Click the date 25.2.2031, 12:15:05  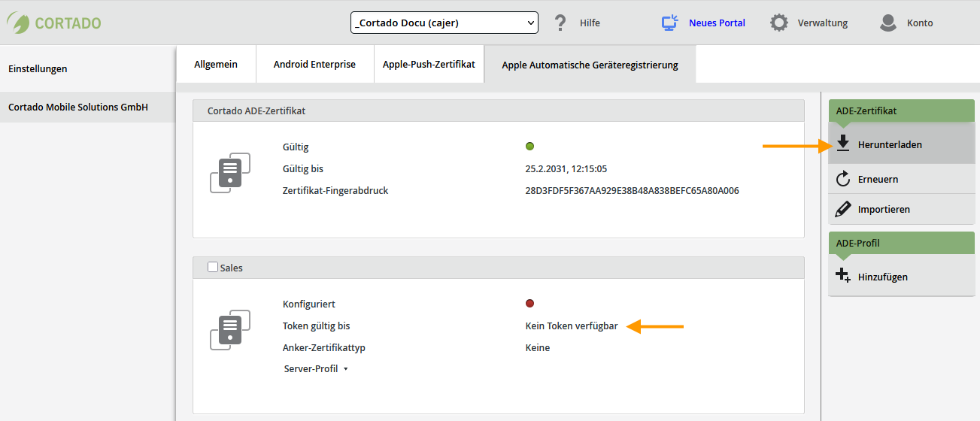coord(566,169)
